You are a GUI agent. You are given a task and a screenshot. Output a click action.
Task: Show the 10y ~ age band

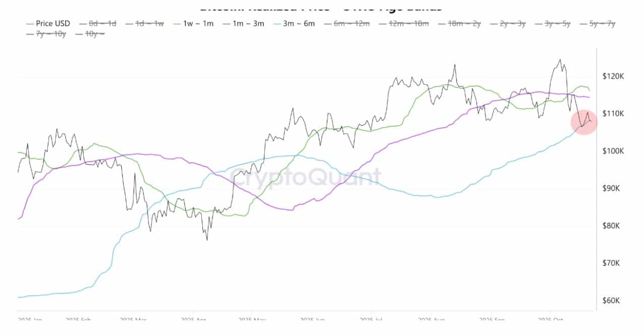pyautogui.click(x=95, y=34)
